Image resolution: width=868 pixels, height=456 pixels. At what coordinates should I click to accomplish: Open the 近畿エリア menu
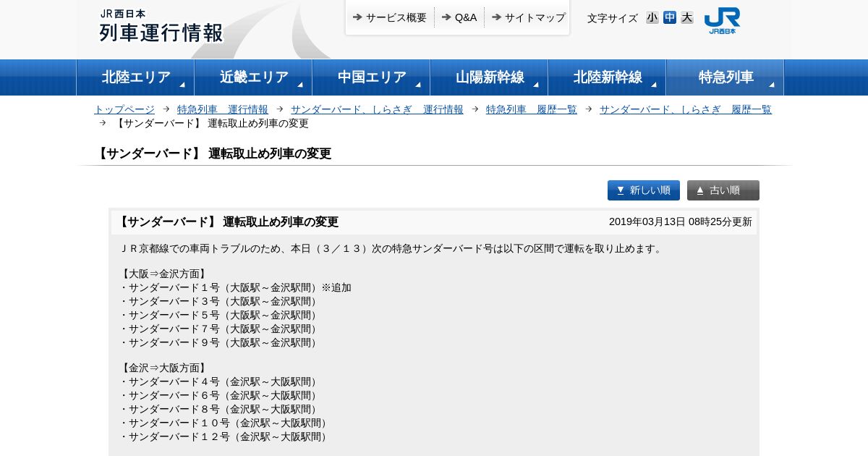pyautogui.click(x=253, y=77)
